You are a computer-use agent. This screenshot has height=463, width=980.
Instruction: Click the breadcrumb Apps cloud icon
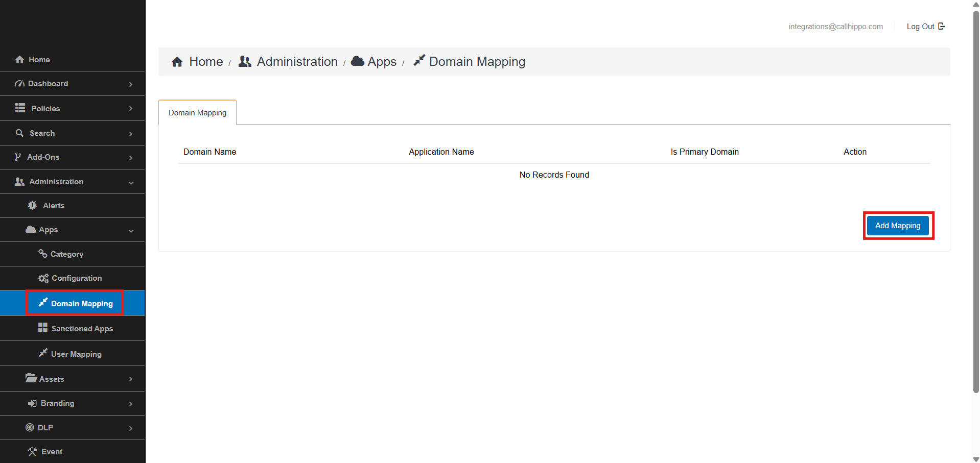[358, 61]
